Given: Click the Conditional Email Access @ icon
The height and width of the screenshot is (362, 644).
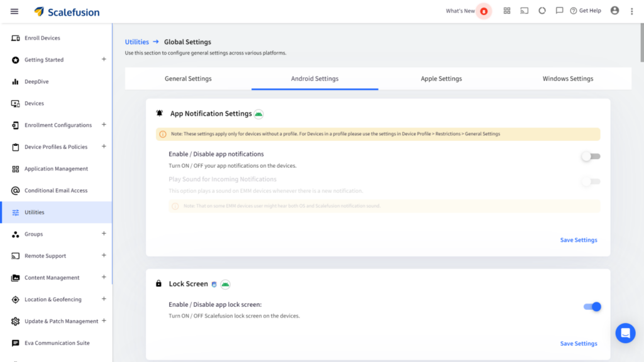Looking at the screenshot, I should 15,190.
